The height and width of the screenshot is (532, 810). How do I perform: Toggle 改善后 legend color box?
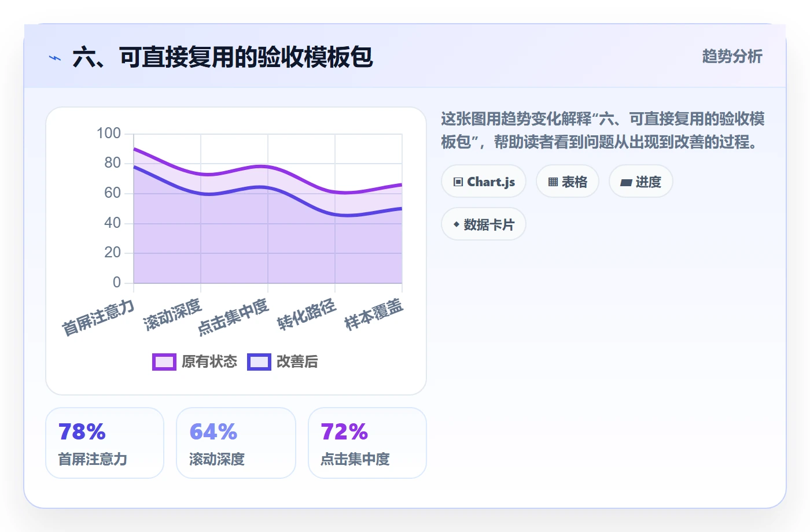click(259, 362)
